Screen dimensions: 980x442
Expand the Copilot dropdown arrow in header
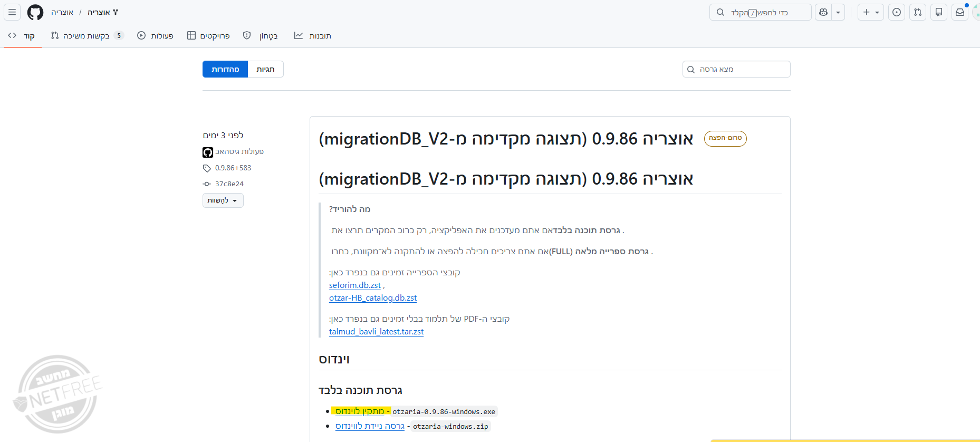838,12
